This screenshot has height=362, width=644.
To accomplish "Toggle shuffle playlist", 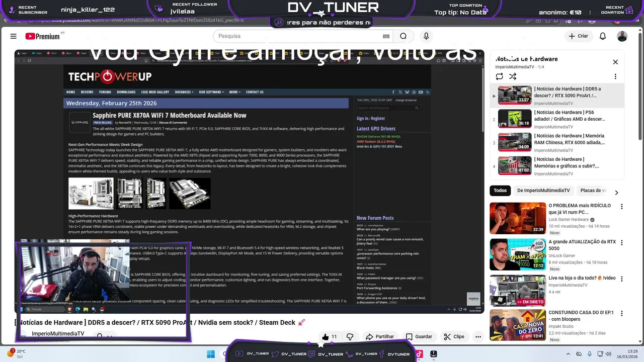I will (x=513, y=76).
